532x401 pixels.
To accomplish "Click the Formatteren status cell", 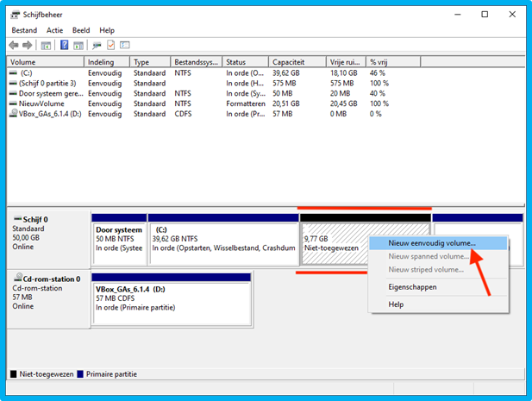I will pyautogui.click(x=246, y=103).
